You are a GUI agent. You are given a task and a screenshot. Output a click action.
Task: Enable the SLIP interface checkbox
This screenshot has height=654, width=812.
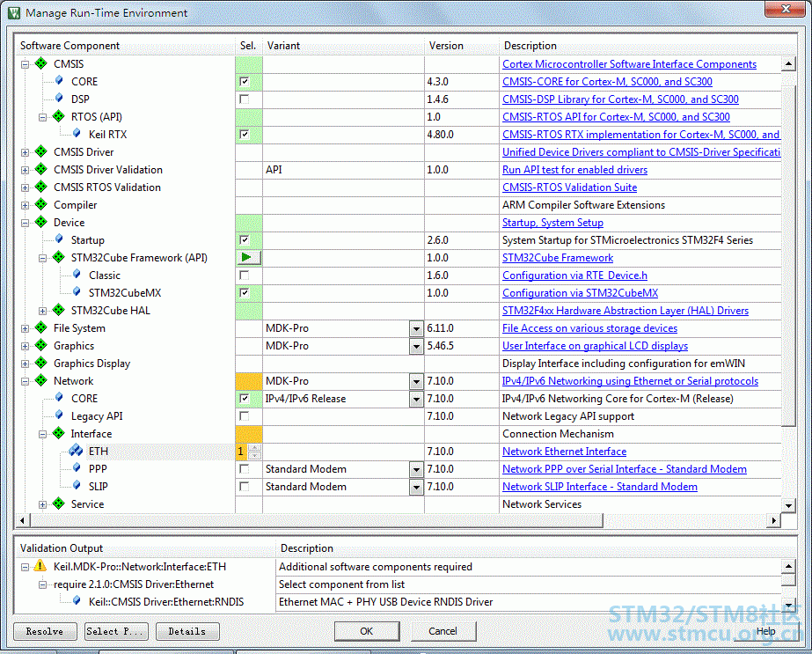(x=245, y=487)
